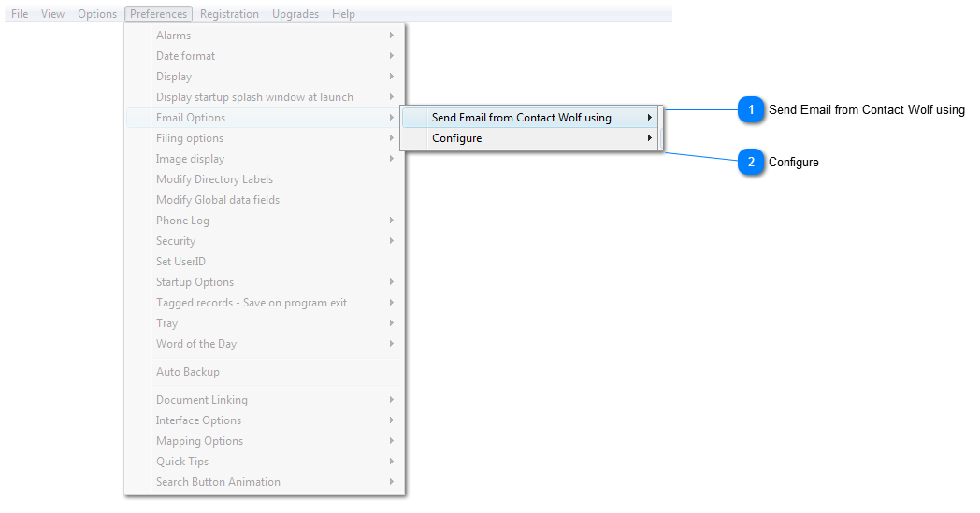The image size is (980, 513).
Task: Open the Help menu
Action: pyautogui.click(x=343, y=14)
